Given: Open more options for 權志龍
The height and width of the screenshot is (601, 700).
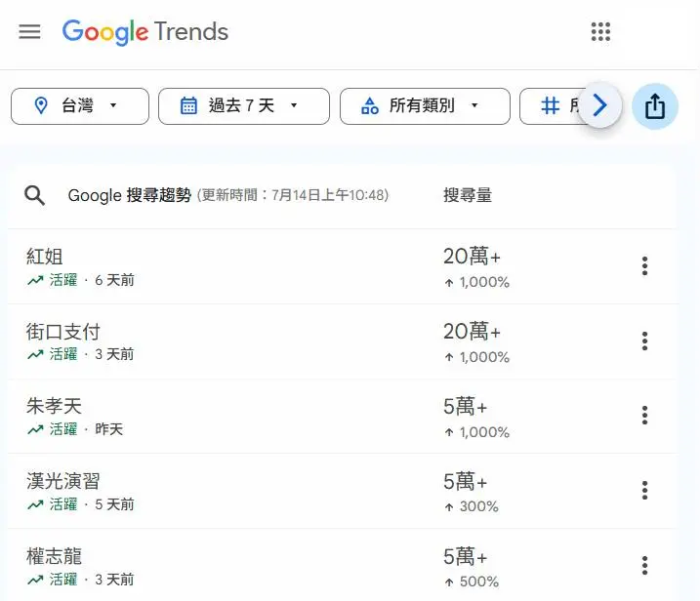Looking at the screenshot, I should (644, 565).
